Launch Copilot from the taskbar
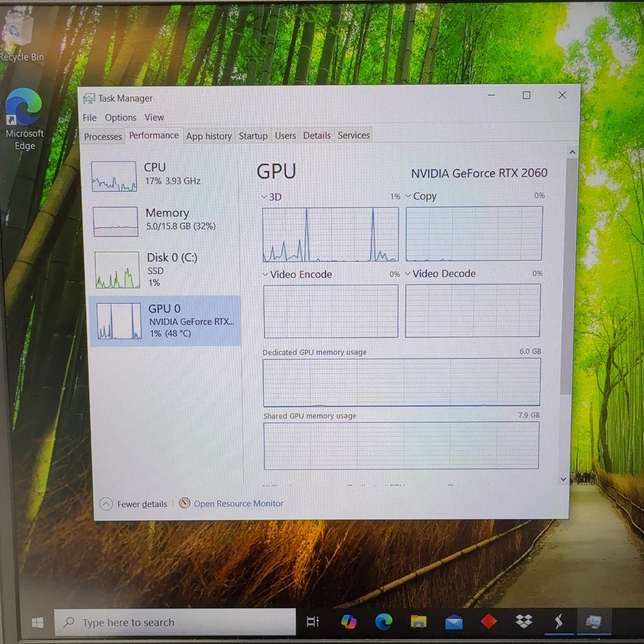This screenshot has height=644, width=644. (x=349, y=622)
